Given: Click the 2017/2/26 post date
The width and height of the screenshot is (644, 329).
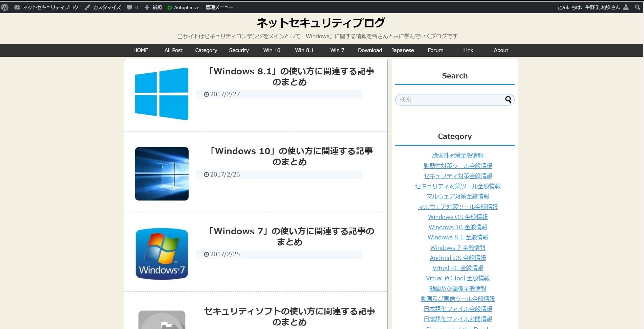Looking at the screenshot, I should (225, 174).
